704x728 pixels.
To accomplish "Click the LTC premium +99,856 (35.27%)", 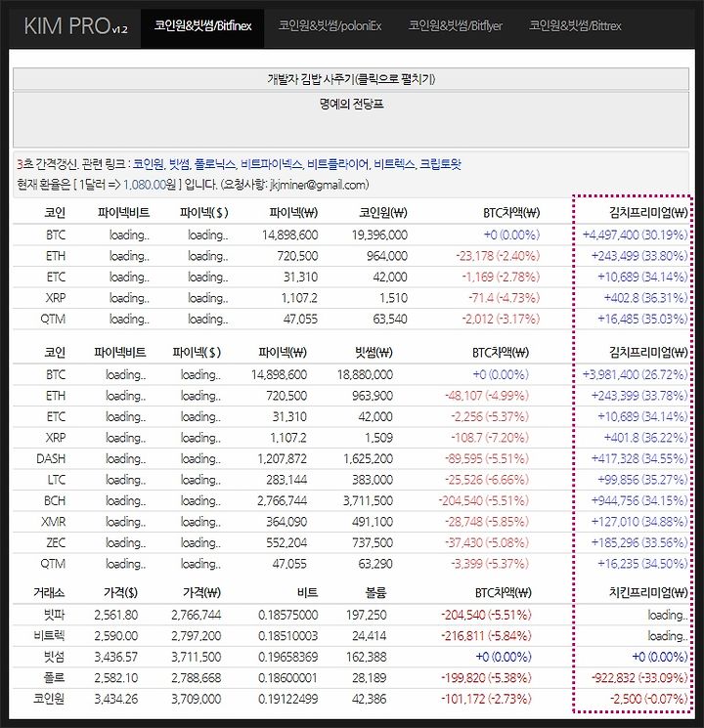I will tap(642, 480).
